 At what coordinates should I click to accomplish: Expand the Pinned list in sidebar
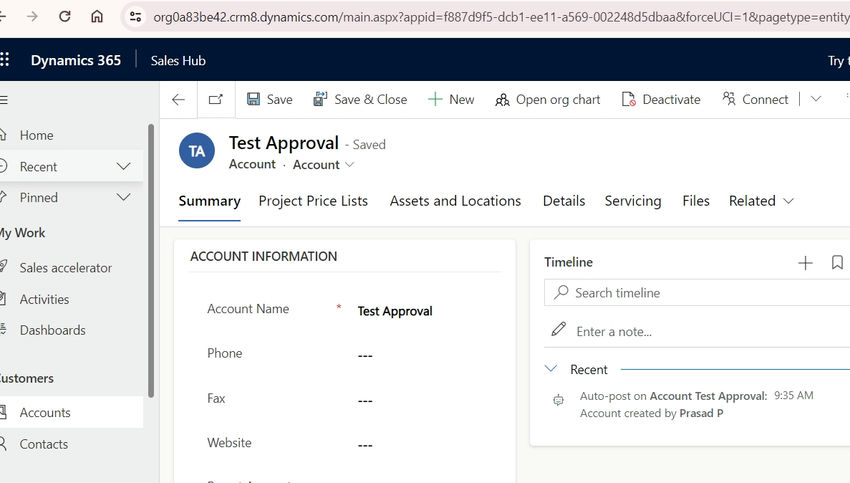[x=124, y=197]
